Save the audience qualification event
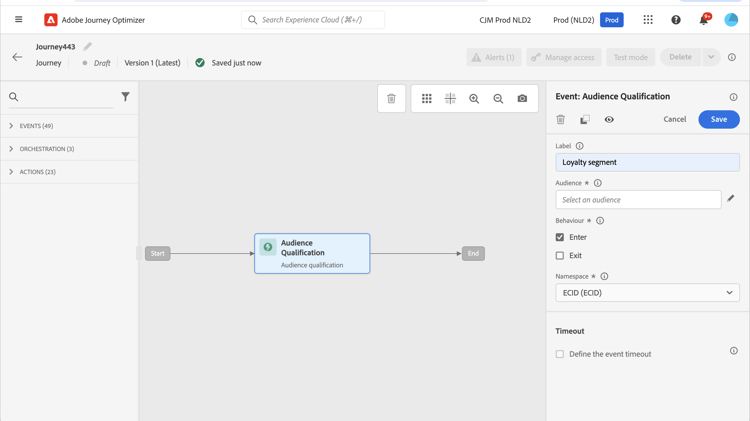This screenshot has height=421, width=750. click(x=718, y=119)
